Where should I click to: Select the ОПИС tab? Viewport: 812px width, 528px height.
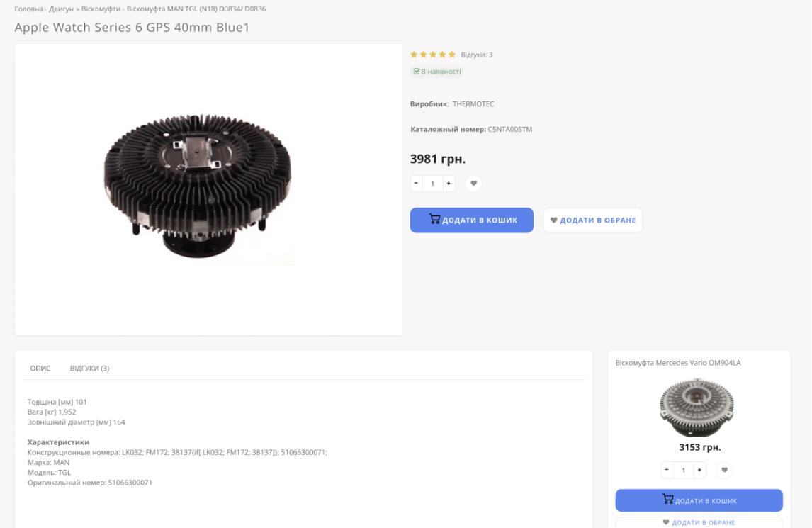tap(40, 369)
